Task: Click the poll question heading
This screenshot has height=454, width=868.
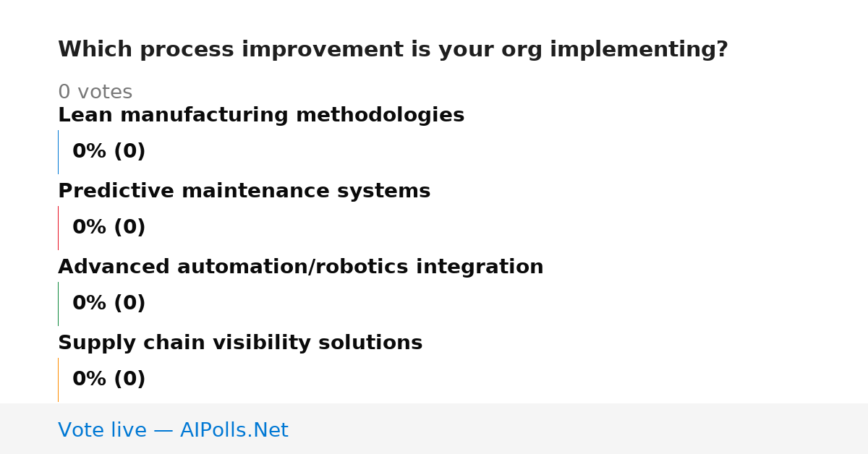Action: 393,50
